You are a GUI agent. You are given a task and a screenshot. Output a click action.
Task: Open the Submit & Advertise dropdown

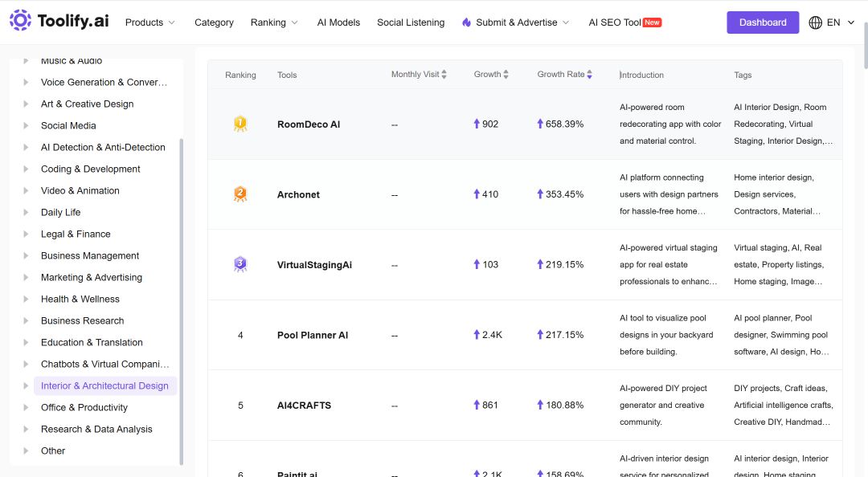tap(515, 22)
